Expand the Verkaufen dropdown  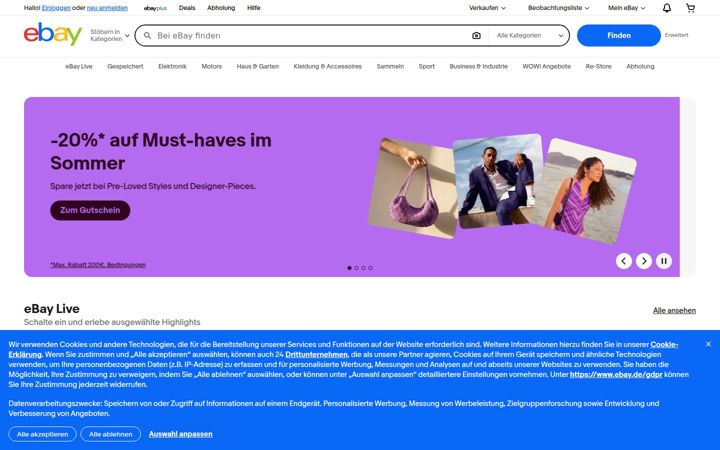click(487, 8)
